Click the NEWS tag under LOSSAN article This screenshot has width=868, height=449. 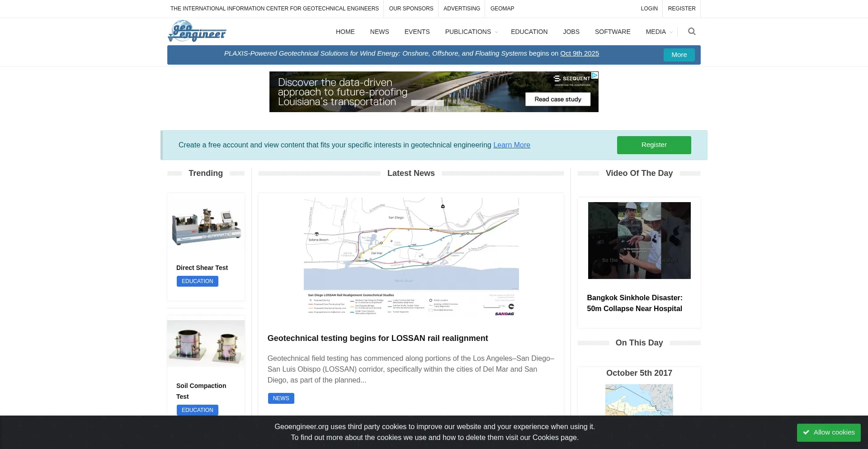[281, 398]
